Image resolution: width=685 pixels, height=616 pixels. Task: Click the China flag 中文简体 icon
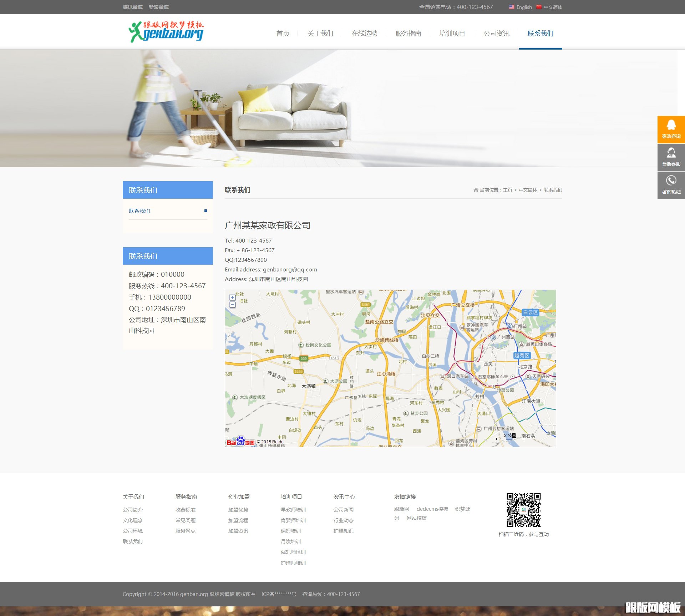539,7
